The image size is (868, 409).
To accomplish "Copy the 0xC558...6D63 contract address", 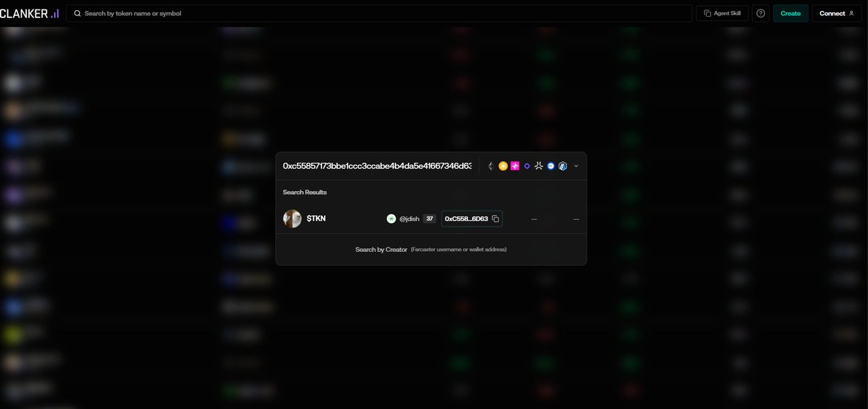I will click(495, 219).
